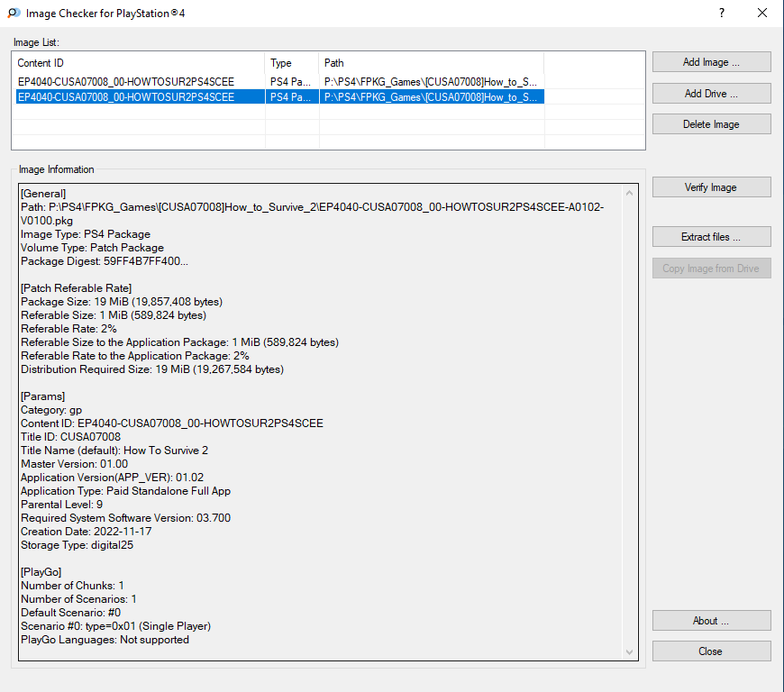This screenshot has width=784, height=692.
Task: Click the Type cell of the highlighted row
Action: [x=290, y=97]
